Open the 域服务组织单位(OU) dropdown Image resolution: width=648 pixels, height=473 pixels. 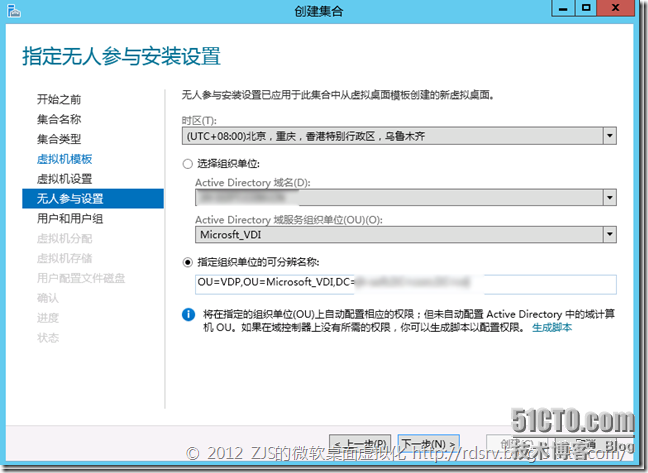(x=405, y=235)
